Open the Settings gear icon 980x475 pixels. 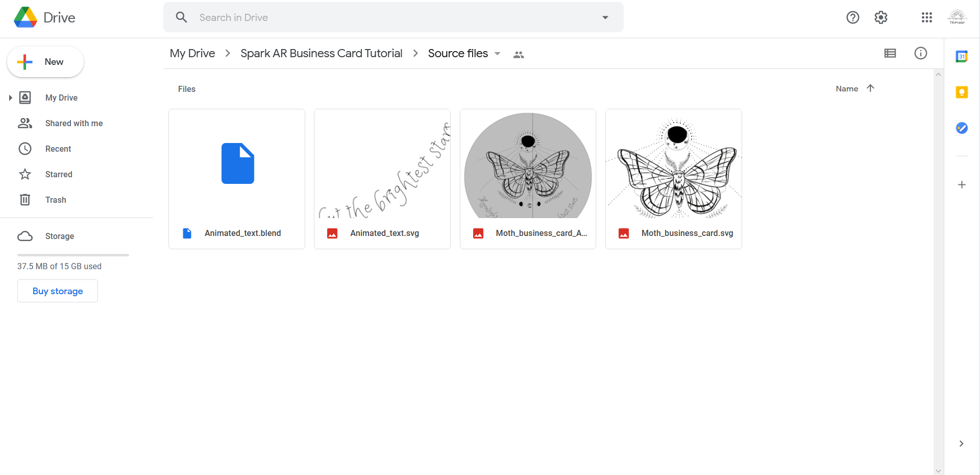(x=881, y=17)
